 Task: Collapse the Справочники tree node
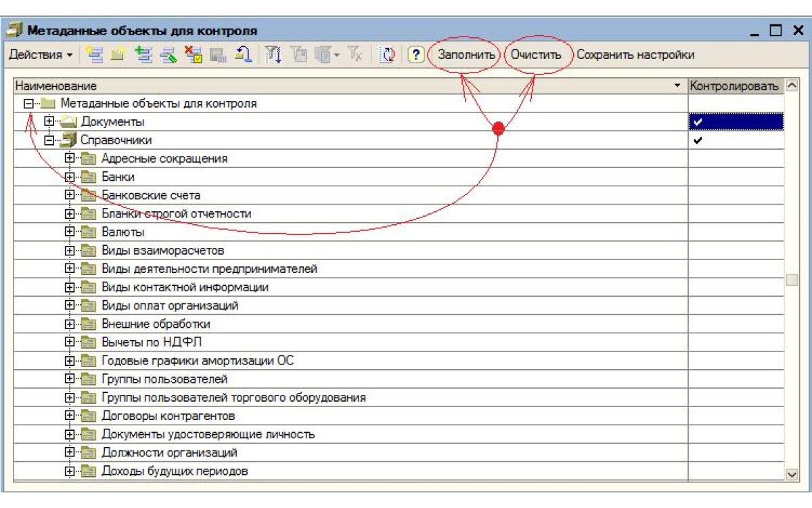point(49,140)
